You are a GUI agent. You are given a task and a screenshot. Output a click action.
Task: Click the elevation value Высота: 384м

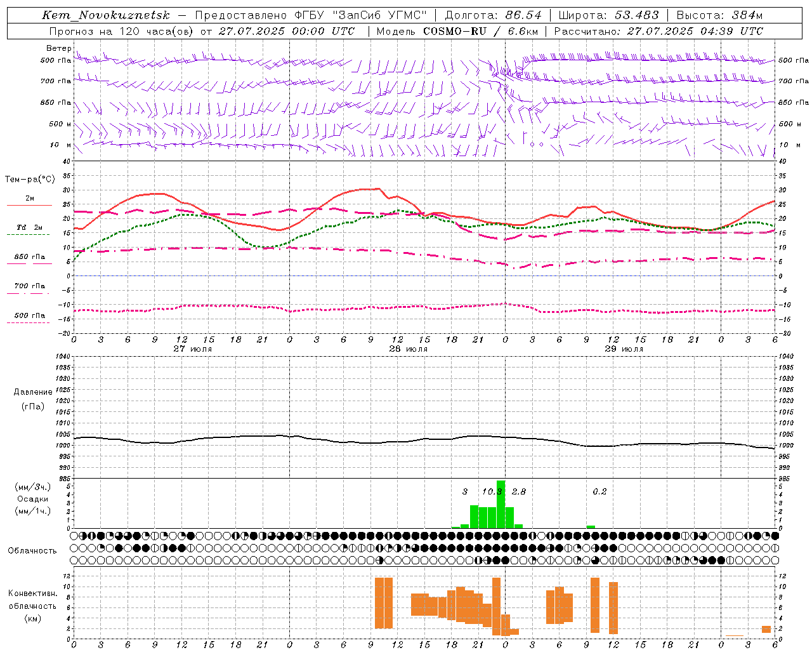719,15
